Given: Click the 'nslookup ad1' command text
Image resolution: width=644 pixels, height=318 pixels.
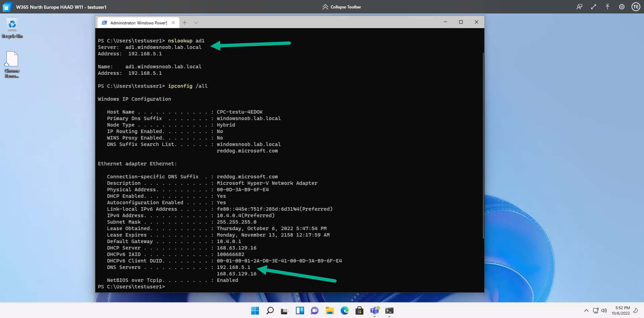Looking at the screenshot, I should [186, 41].
